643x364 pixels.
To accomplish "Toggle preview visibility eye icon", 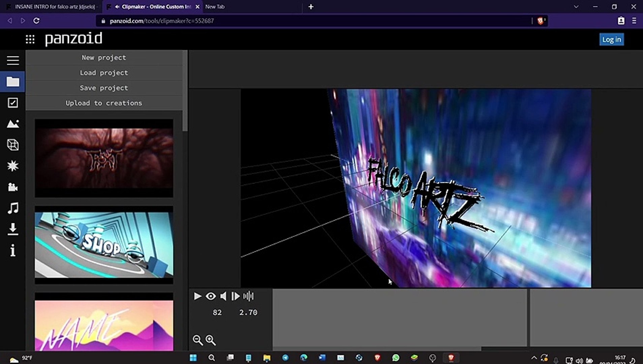I will click(x=211, y=296).
